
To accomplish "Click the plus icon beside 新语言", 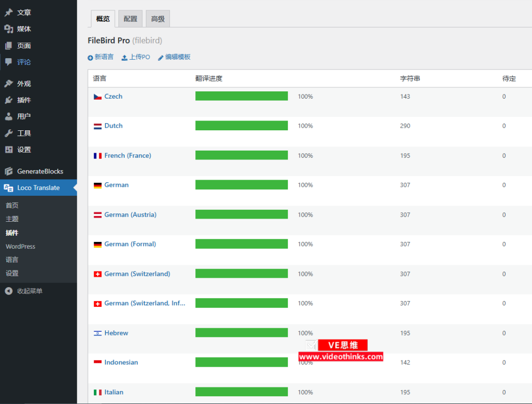I will pyautogui.click(x=90, y=58).
